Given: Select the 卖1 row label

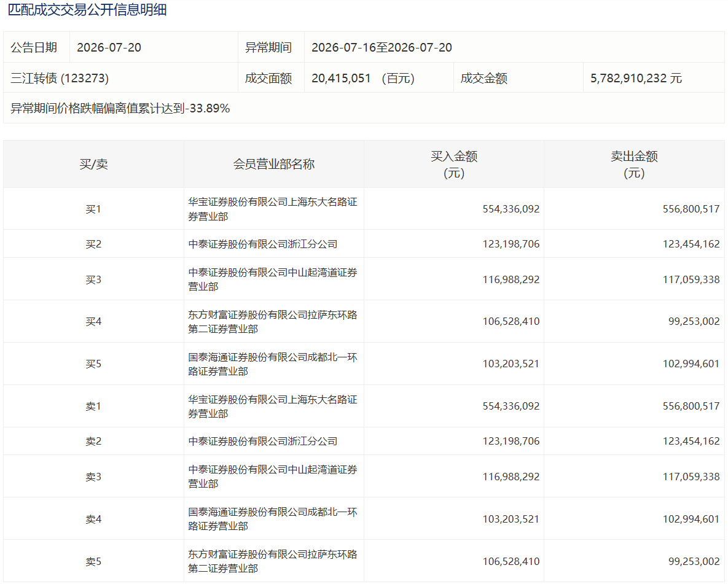Looking at the screenshot, I should pos(93,406).
